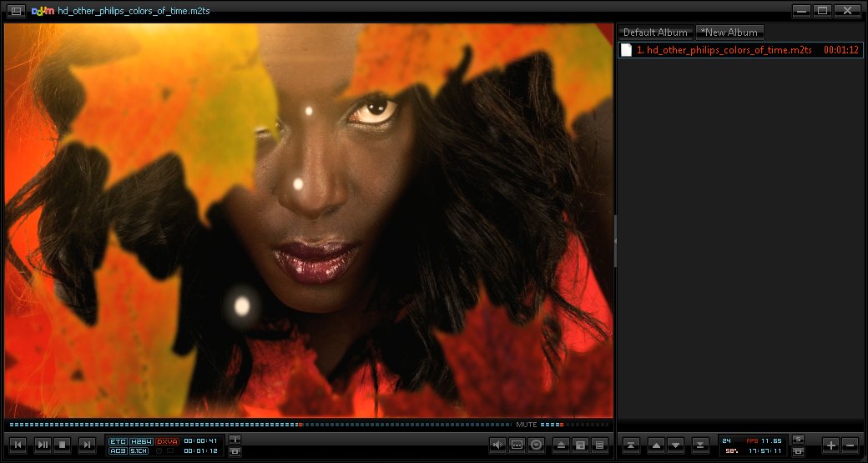Move the playlist item down

pos(676,445)
